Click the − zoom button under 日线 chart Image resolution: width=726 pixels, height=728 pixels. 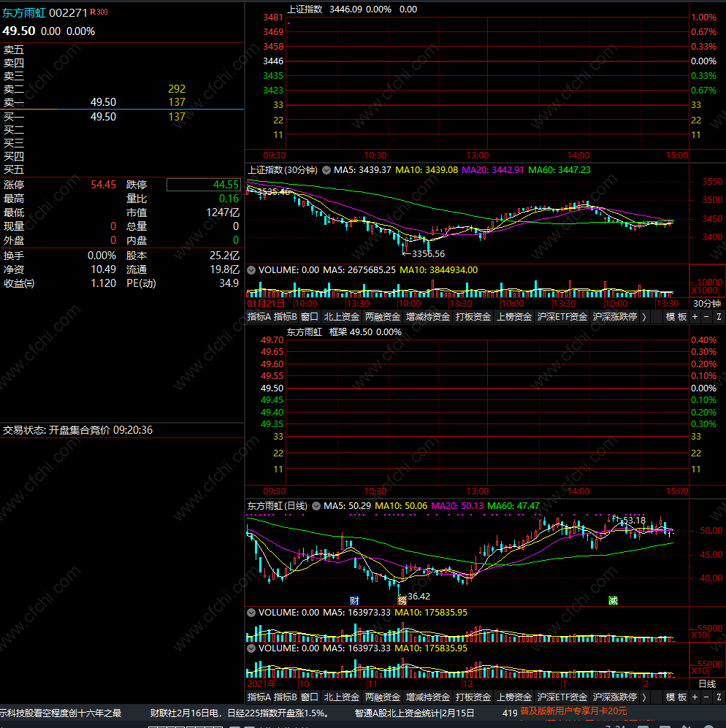click(x=706, y=697)
